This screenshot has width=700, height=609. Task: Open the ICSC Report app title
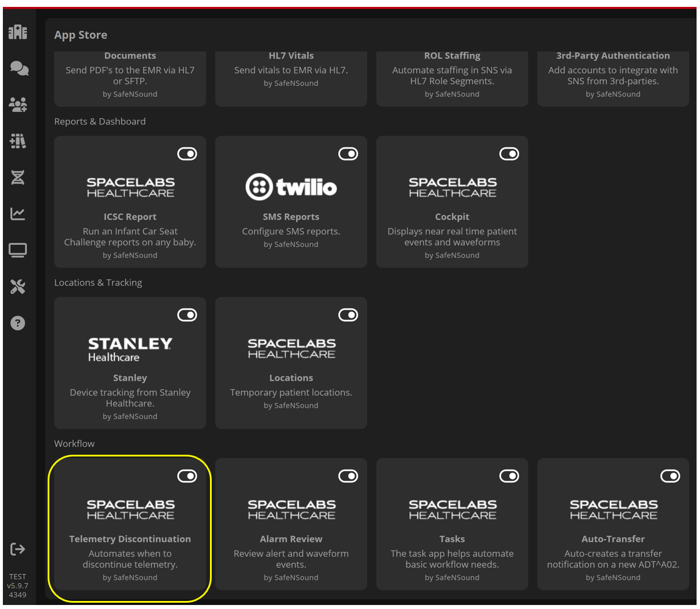130,217
